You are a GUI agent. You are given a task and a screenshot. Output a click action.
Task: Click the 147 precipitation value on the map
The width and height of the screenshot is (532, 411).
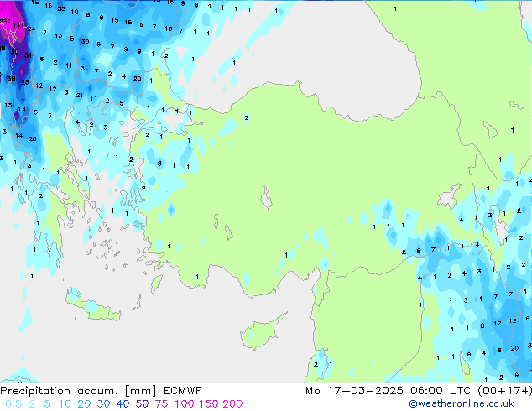coord(18,25)
